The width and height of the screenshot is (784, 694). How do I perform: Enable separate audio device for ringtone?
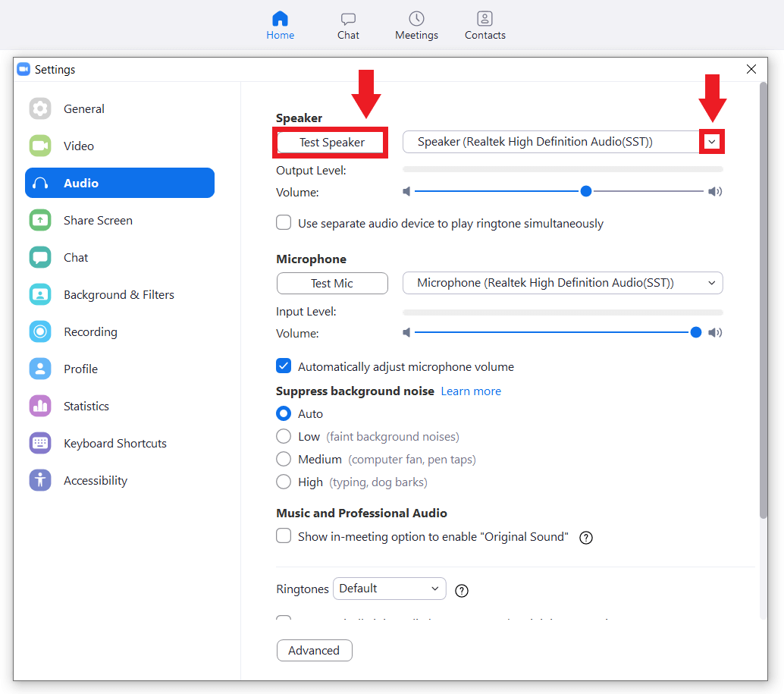tap(283, 223)
